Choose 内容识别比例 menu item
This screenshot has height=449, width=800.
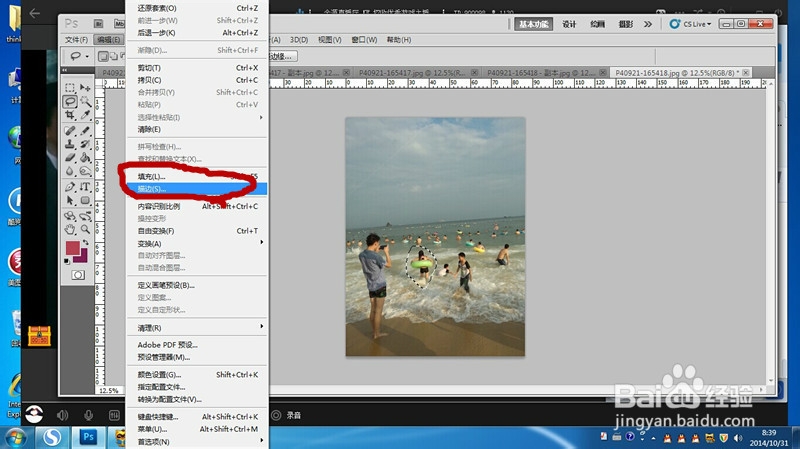197,206
